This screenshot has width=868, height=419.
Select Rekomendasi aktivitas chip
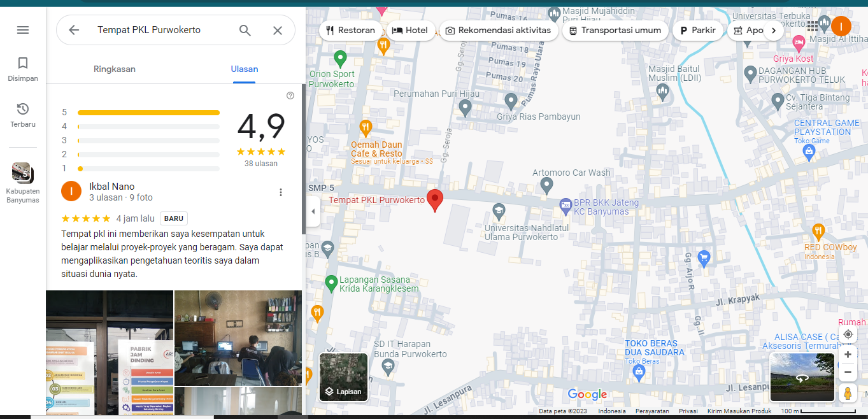click(x=499, y=30)
